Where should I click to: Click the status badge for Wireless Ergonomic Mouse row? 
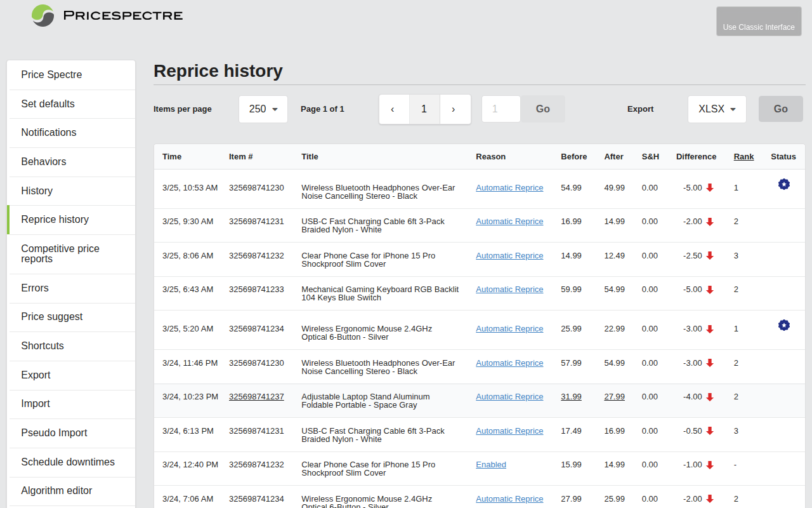(784, 325)
